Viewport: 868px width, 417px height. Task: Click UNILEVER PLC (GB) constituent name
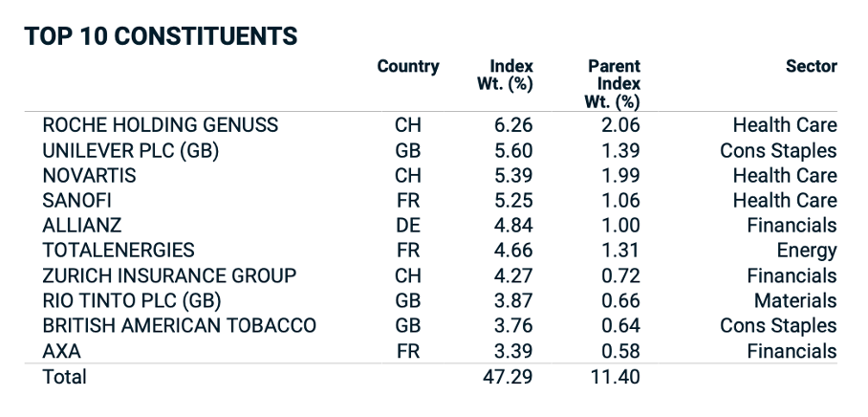coord(130,150)
